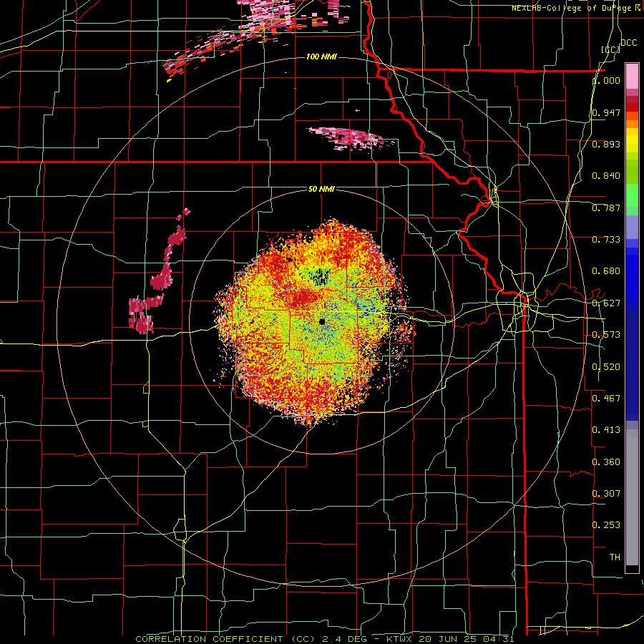
Task: Click the 0.253 color scale label
Action: pos(606,525)
